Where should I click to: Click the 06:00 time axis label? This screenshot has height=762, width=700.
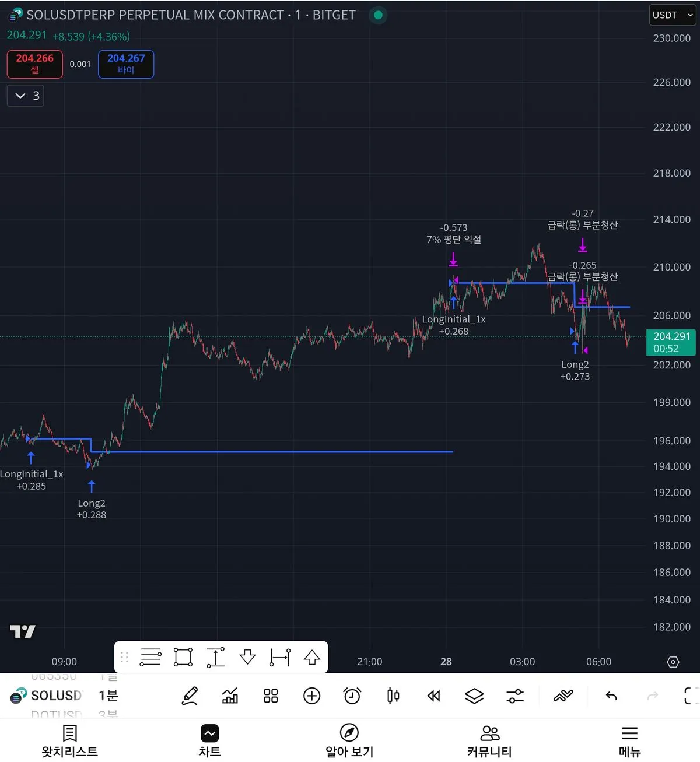click(x=599, y=662)
